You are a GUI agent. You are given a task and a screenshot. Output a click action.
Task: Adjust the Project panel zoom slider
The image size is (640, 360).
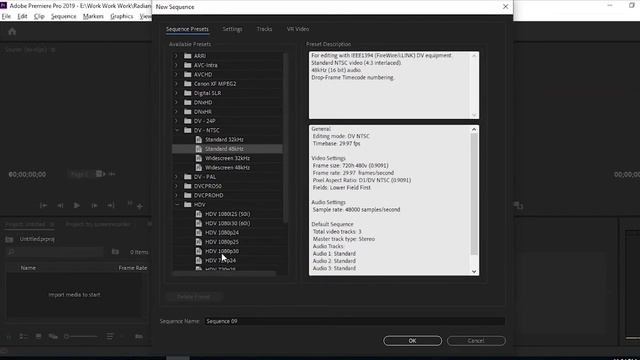(x=82, y=336)
